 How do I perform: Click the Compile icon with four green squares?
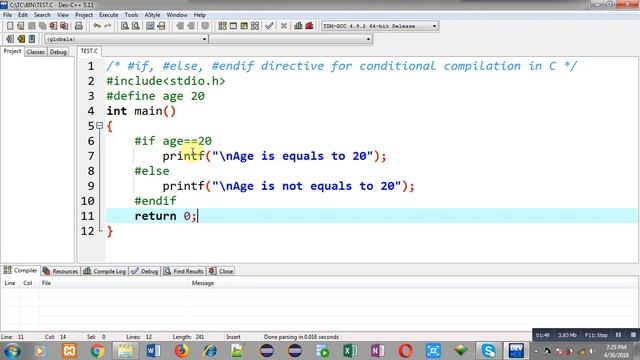pyautogui.click(x=222, y=26)
